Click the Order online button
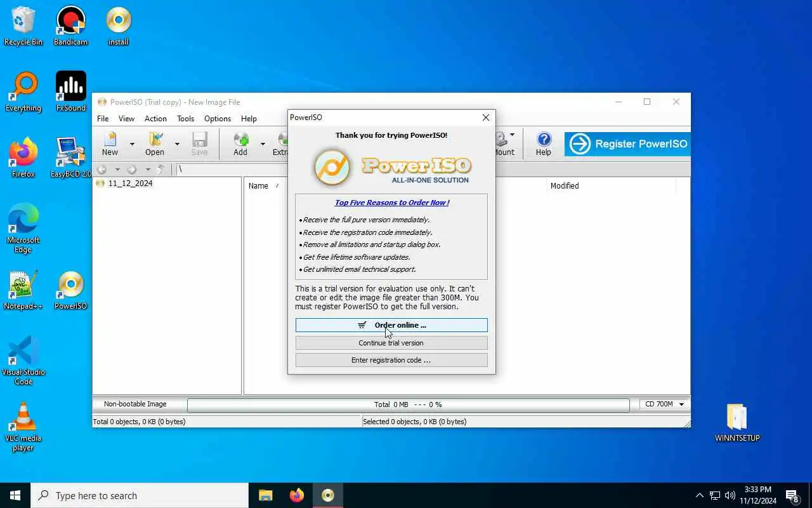Screen dimensions: 812x508 391,325
